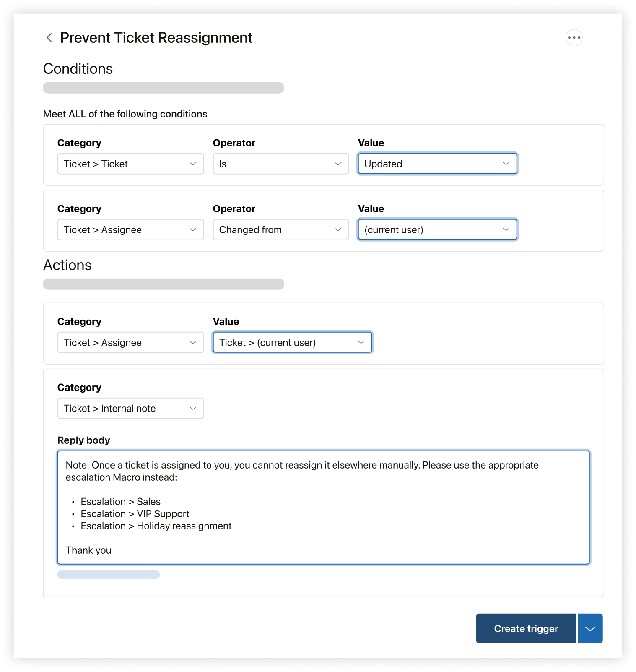Open the Ticket > Ticket category dropdown
This screenshot has height=672, width=636.
tap(130, 164)
